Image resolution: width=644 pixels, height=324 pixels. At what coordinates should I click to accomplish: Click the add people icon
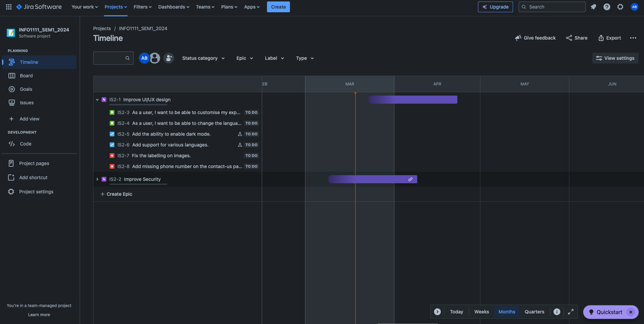168,58
